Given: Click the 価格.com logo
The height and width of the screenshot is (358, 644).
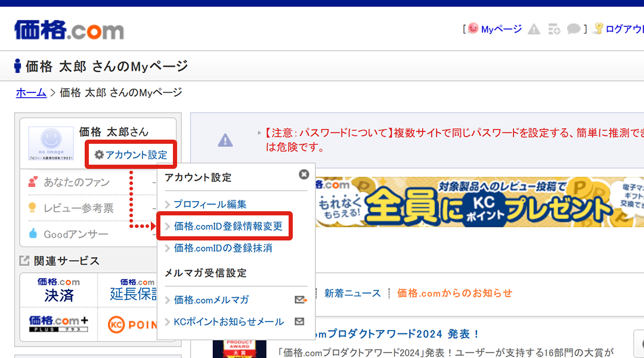Looking at the screenshot, I should pos(69,30).
